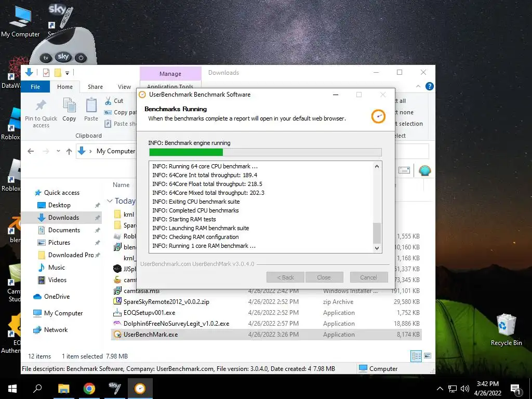Click the Back button in UserBenchmark dialog

tap(285, 277)
